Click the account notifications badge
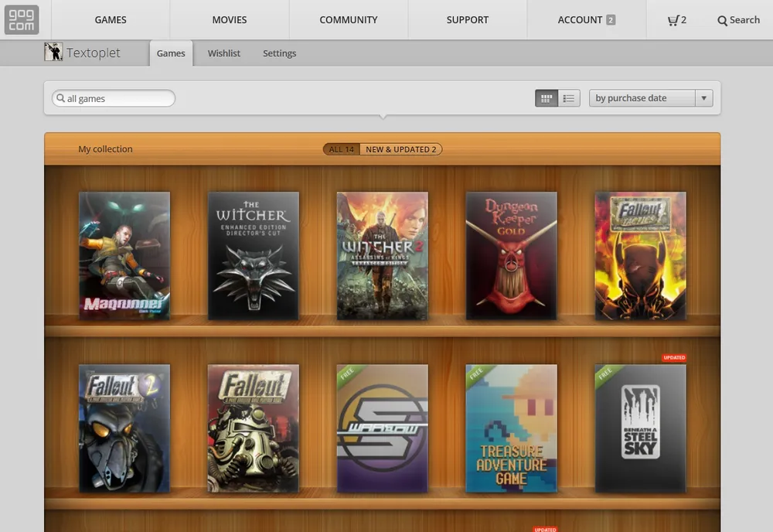Screen dimensions: 773x532 [611, 20]
